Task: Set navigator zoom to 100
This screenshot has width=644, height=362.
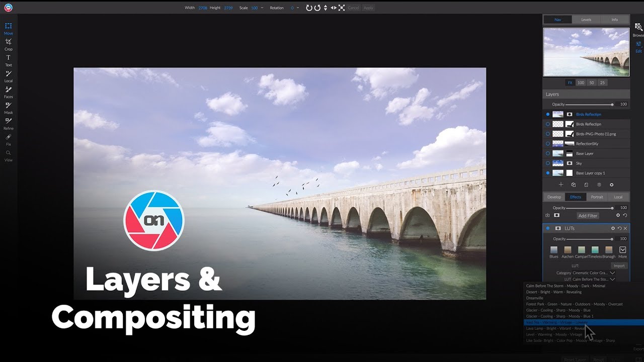Action: [581, 82]
